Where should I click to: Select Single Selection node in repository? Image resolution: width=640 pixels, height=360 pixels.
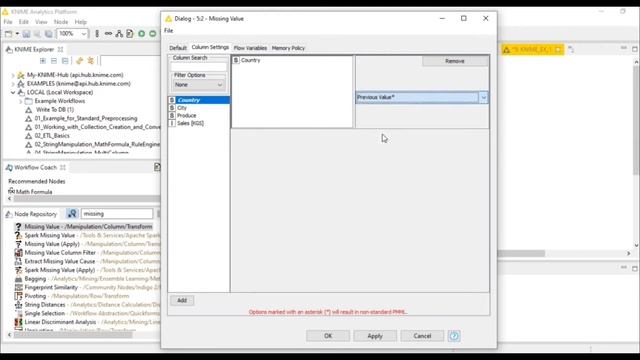(44, 313)
